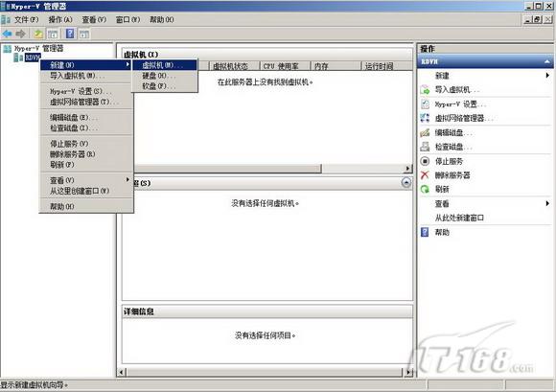The image size is (556, 392).
Task: Click virtual machine list horizontal scrollbar right arrow
Action: [x=408, y=169]
